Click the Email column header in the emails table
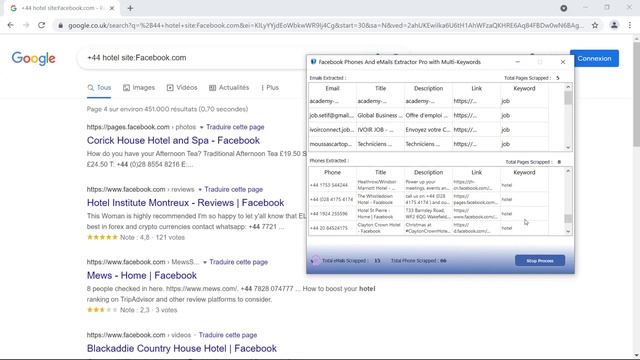The height and width of the screenshot is (360, 640). [332, 88]
